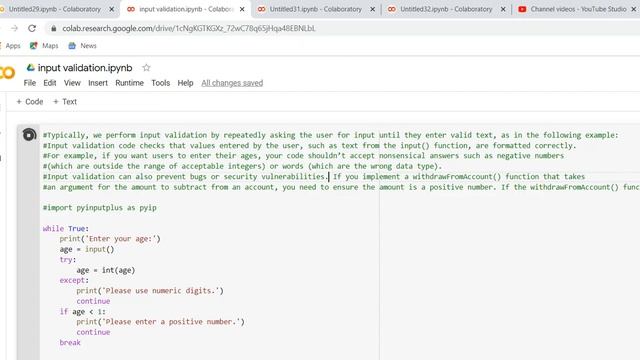Screen dimensions: 640x360
Task: Close the Untitled31.ipynb tab
Action: click(x=372, y=9)
